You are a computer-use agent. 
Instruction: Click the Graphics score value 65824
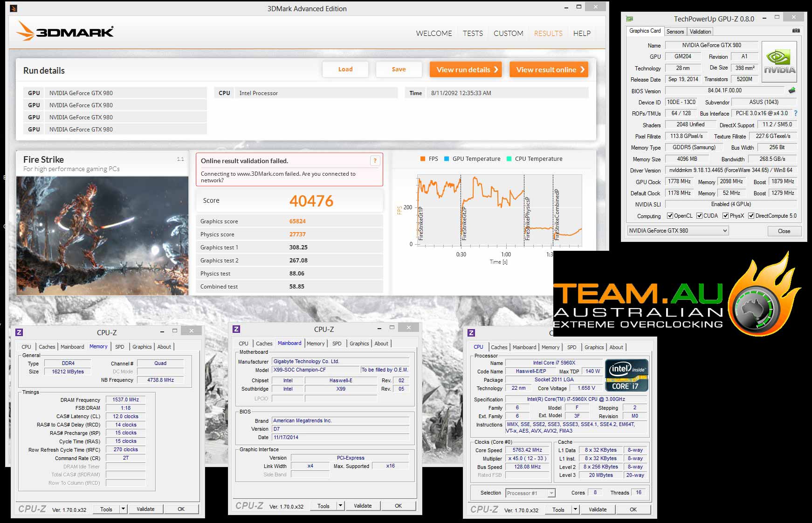coord(297,221)
